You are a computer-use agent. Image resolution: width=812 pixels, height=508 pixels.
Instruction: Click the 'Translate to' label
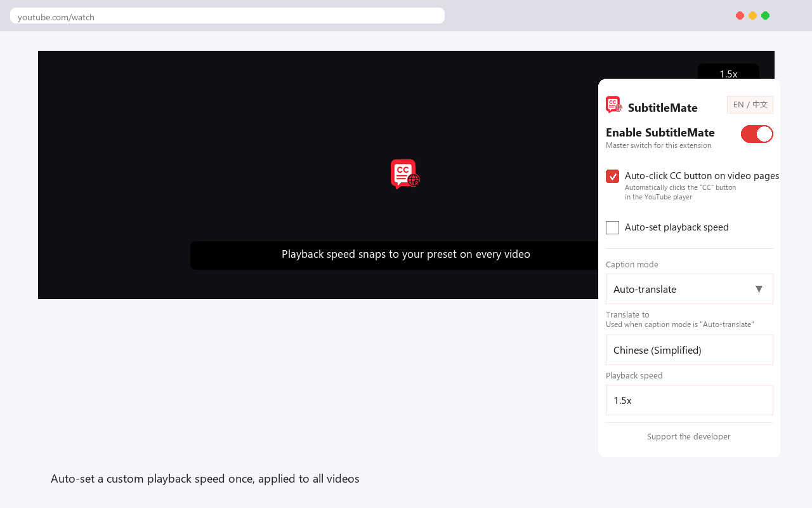coord(627,314)
